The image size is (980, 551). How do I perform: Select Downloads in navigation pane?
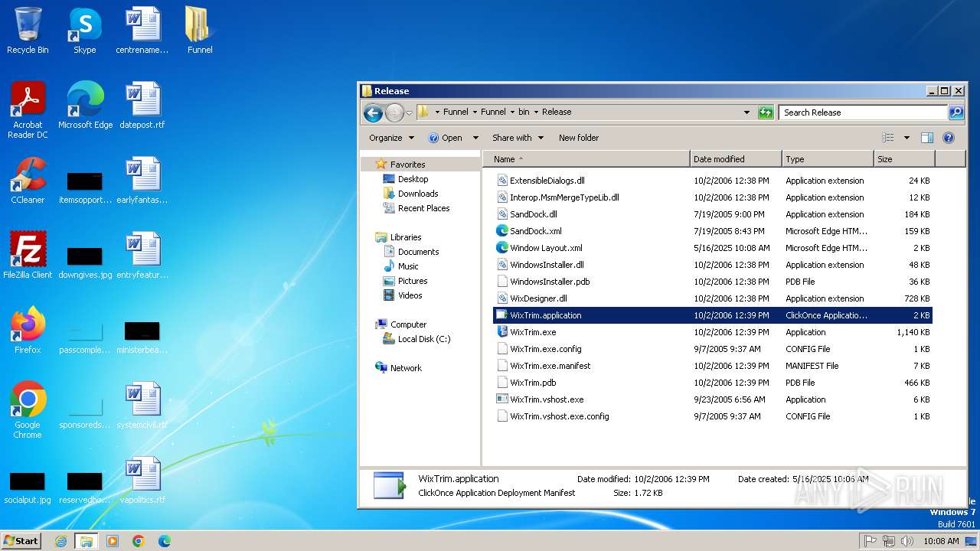click(x=418, y=194)
